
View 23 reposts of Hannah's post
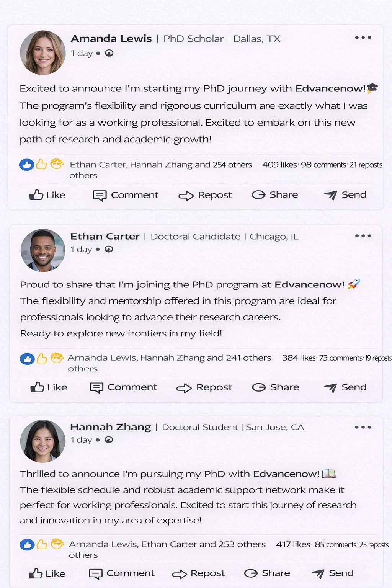coord(374,545)
